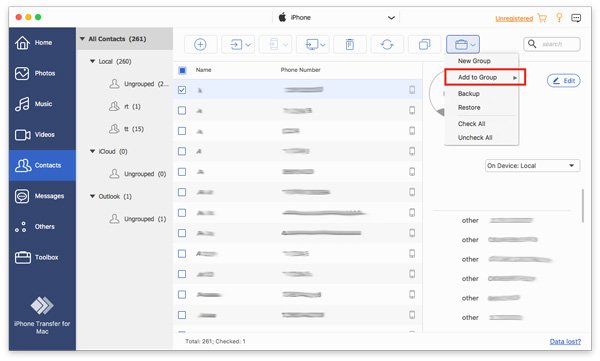Choose Check All from the menu

tap(471, 124)
